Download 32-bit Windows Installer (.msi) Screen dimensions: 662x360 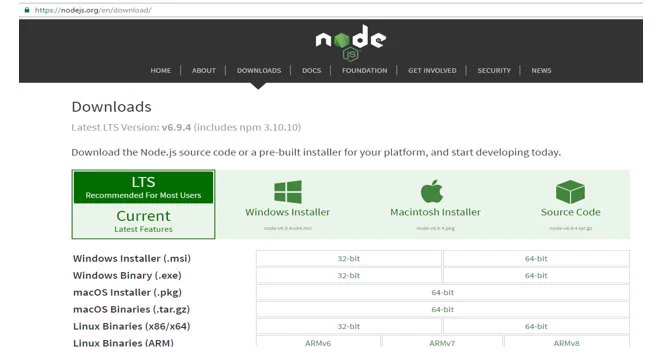click(x=349, y=259)
